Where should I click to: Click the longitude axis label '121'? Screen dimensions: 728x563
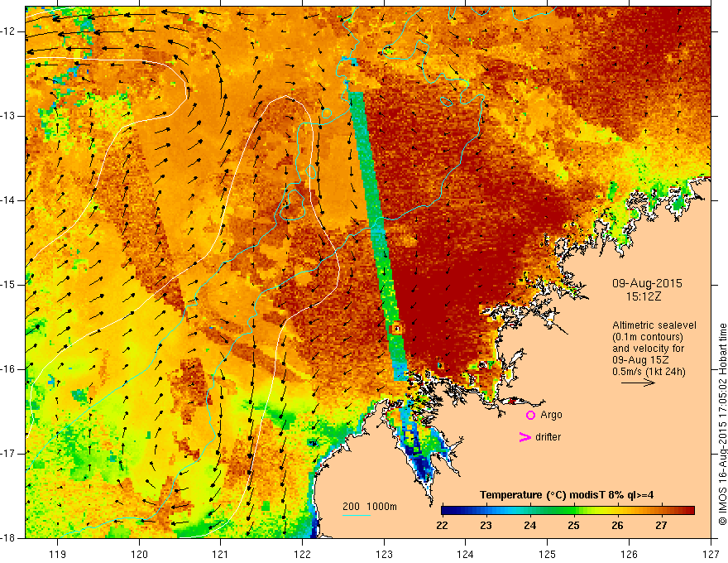[x=221, y=555]
